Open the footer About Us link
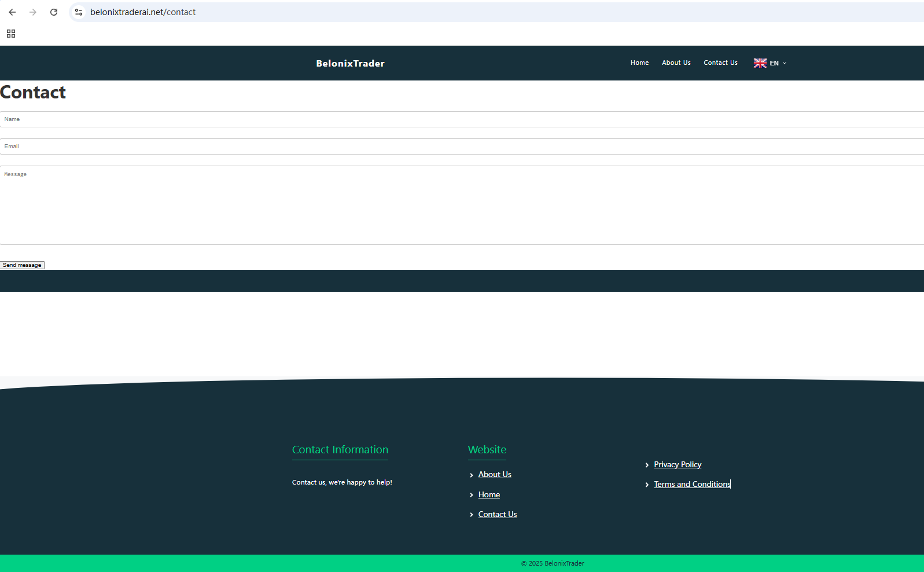Screen dimensions: 924x572 click(495, 475)
